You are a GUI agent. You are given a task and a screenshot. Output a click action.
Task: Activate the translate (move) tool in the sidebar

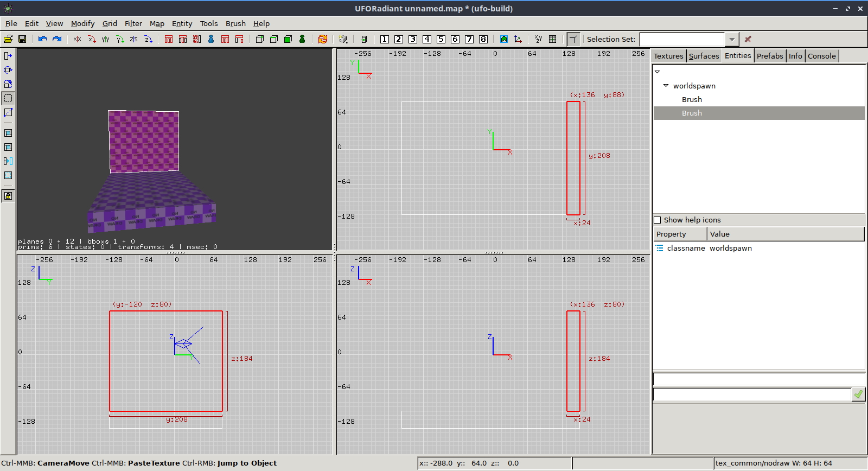click(8, 56)
